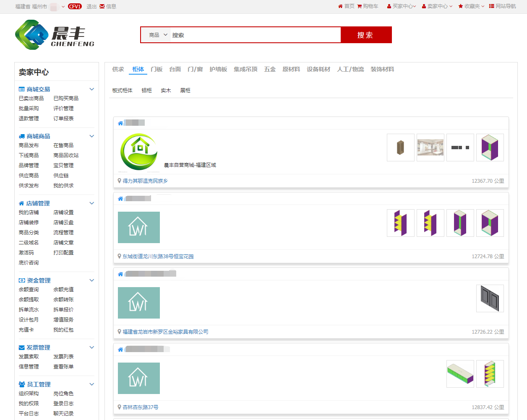This screenshot has width=527, height=420.
Task: Click the home icon in top navigation
Action: (340, 6)
